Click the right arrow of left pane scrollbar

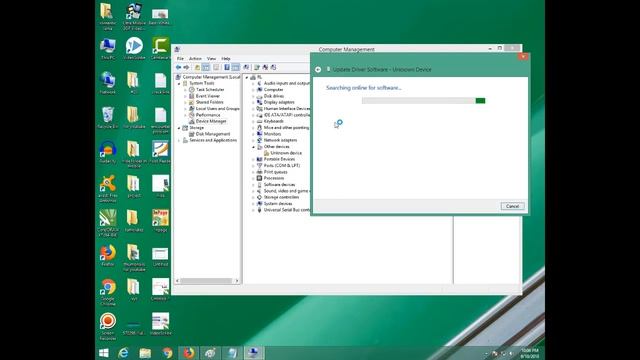pyautogui.click(x=237, y=281)
